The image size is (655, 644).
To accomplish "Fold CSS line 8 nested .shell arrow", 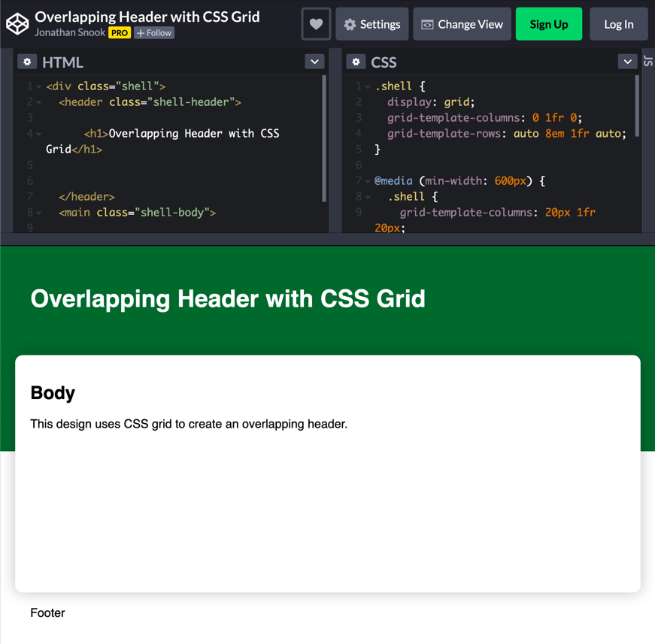I will (x=368, y=198).
